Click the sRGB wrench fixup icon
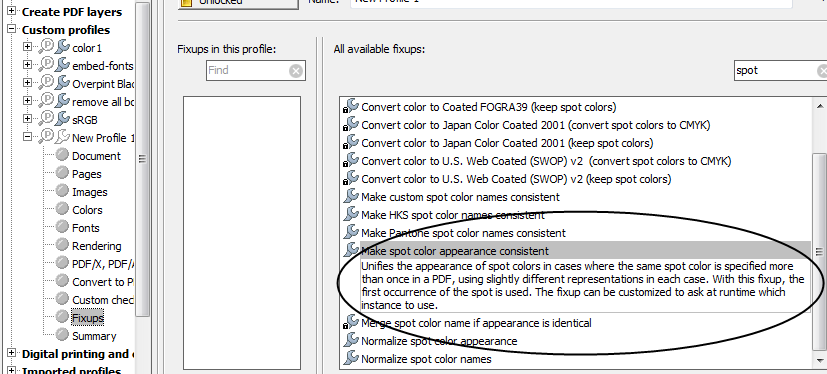The width and height of the screenshot is (827, 374). coord(62,119)
